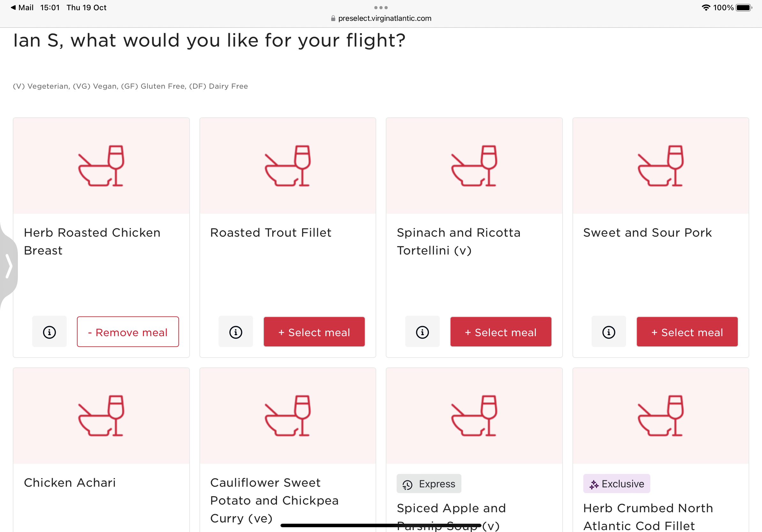The width and height of the screenshot is (762, 532).
Task: Tap the Wi-Fi status icon
Action: (x=706, y=7)
